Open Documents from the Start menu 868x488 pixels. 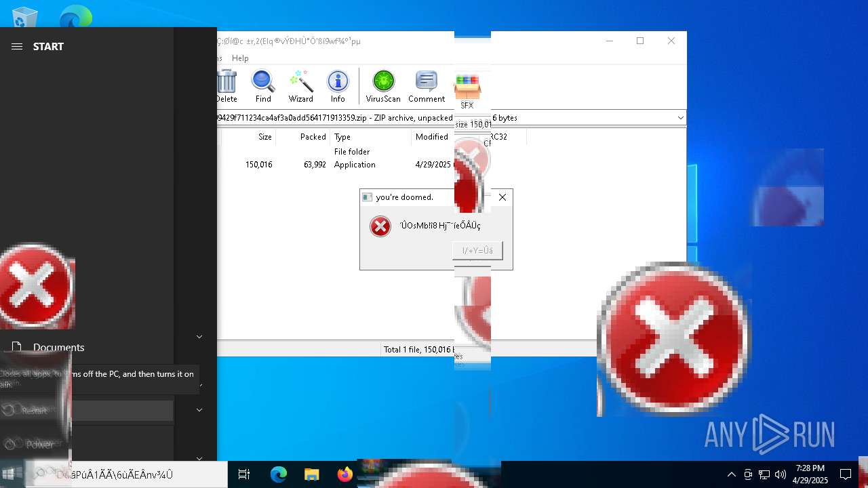58,348
